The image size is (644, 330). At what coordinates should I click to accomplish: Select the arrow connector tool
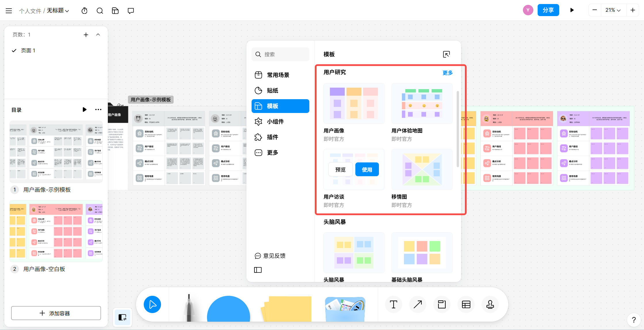coord(417,304)
